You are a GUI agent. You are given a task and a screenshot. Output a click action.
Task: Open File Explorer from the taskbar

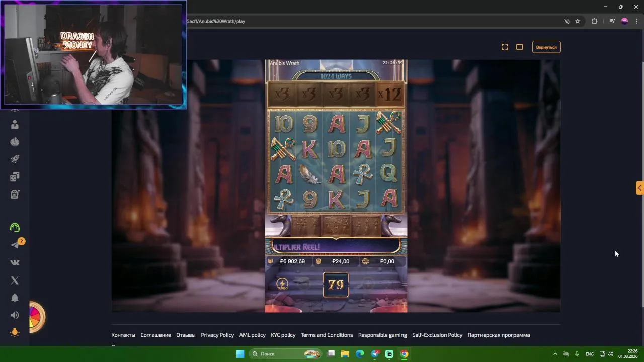click(x=345, y=354)
